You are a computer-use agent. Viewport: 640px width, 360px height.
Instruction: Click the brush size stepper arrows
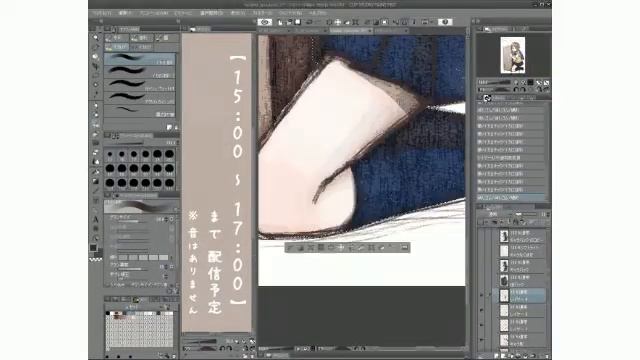(165, 219)
